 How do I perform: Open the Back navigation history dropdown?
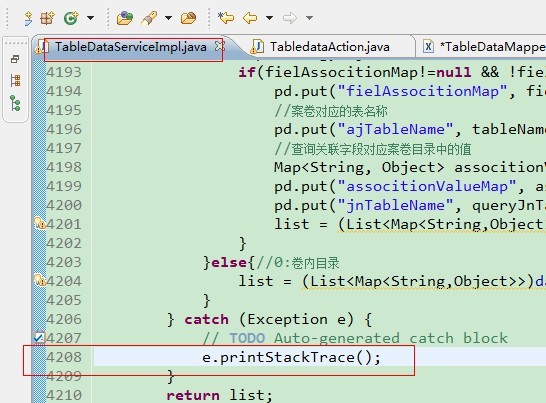[x=269, y=18]
